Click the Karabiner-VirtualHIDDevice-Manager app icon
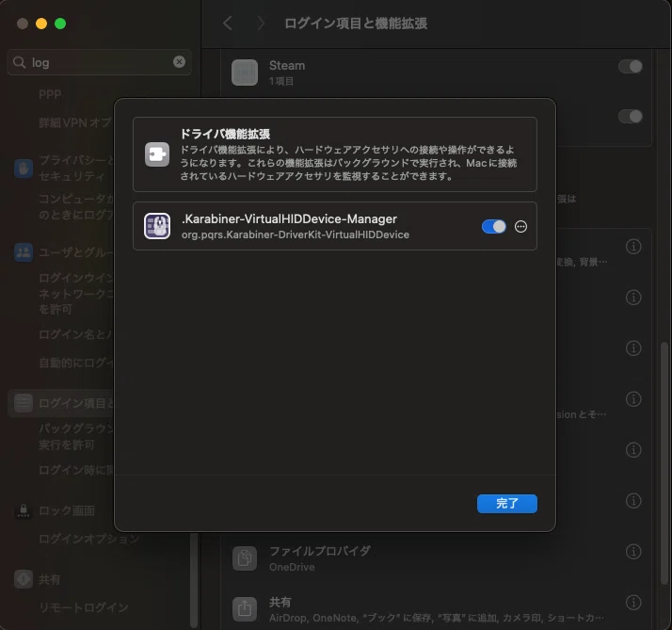Image resolution: width=672 pixels, height=630 pixels. coord(157,226)
